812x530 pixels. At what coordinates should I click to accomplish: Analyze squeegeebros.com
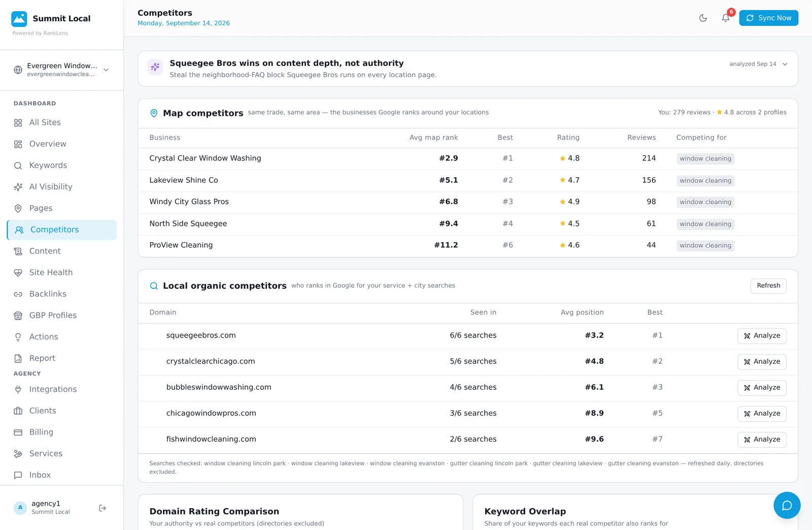[x=762, y=336]
